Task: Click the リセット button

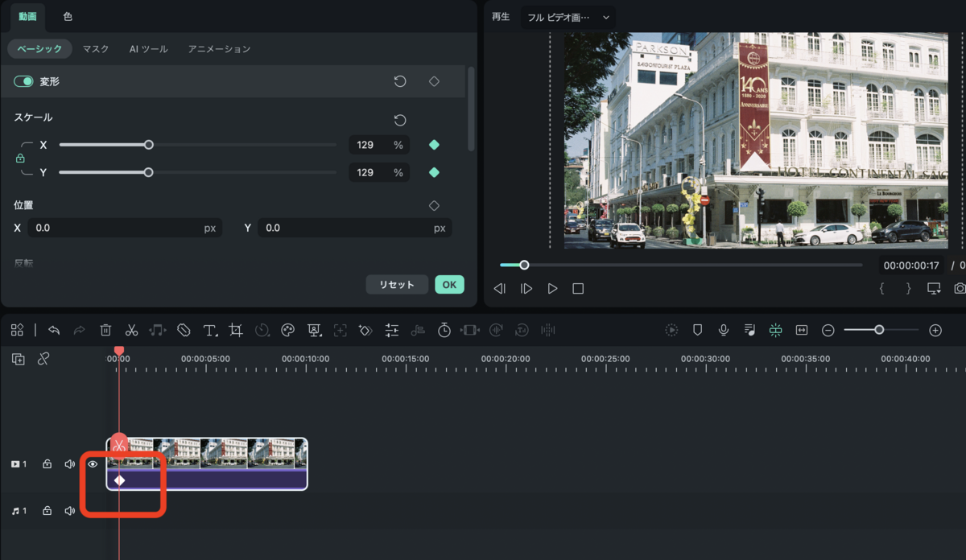Action: (397, 285)
